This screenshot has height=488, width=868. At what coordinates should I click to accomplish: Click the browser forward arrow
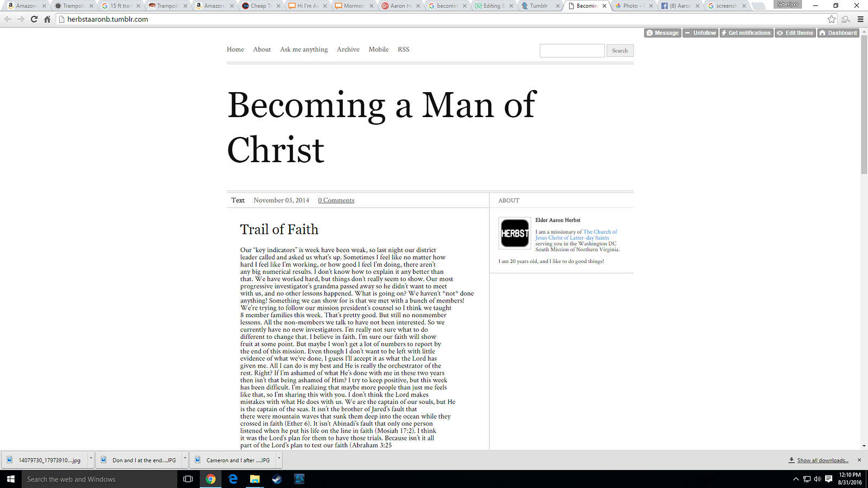point(21,19)
